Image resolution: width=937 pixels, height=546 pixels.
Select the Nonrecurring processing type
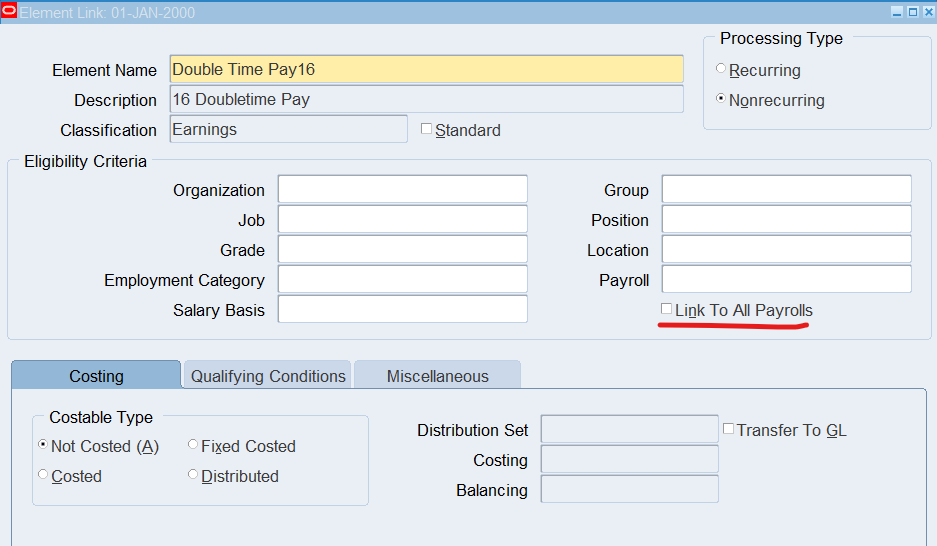pyautogui.click(x=722, y=100)
